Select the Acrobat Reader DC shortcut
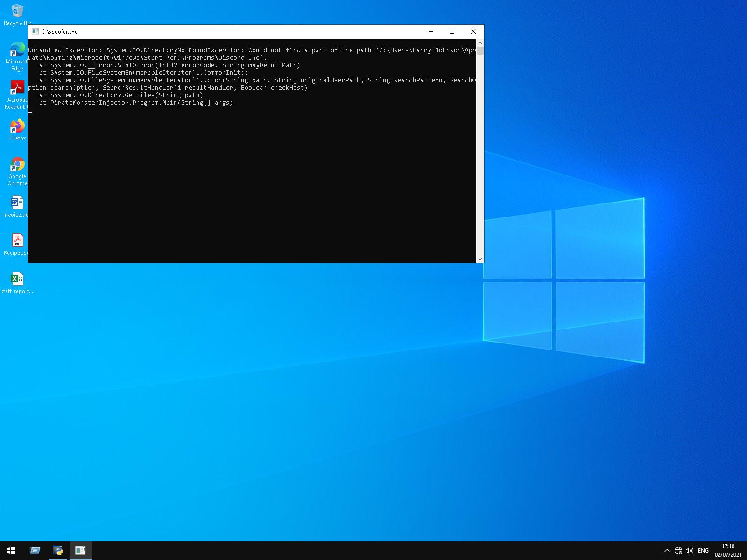The image size is (747, 560). [x=17, y=95]
